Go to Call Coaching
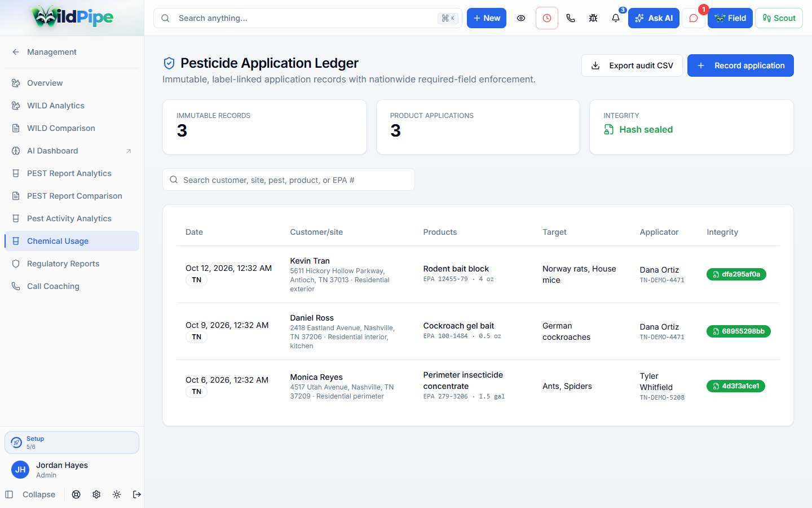This screenshot has width=812, height=508. pyautogui.click(x=72, y=286)
